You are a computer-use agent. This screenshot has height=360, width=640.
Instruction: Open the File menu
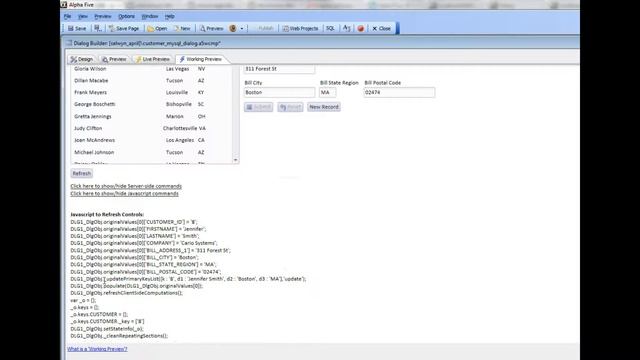click(67, 16)
